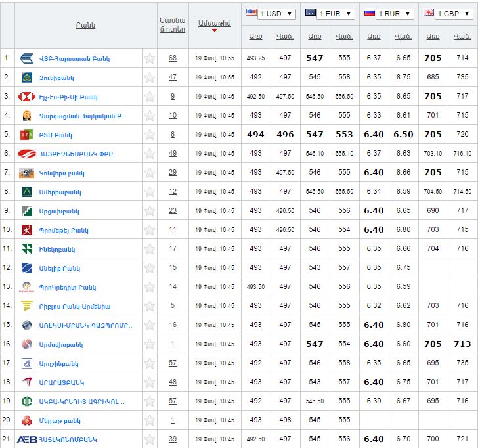
Task: Click the Inecobank green logo
Action: [27, 249]
